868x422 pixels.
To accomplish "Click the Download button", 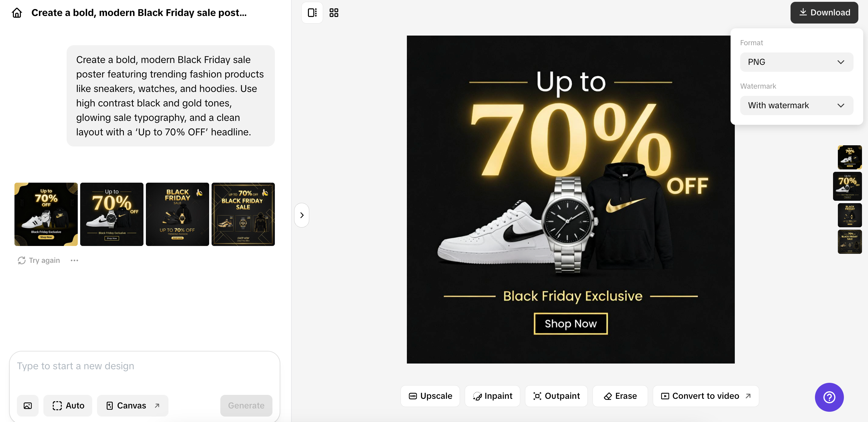I will click(824, 13).
